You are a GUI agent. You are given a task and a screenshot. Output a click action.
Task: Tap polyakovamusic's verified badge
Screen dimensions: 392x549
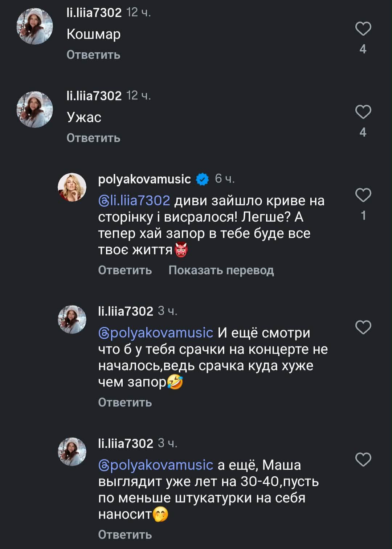click(203, 179)
